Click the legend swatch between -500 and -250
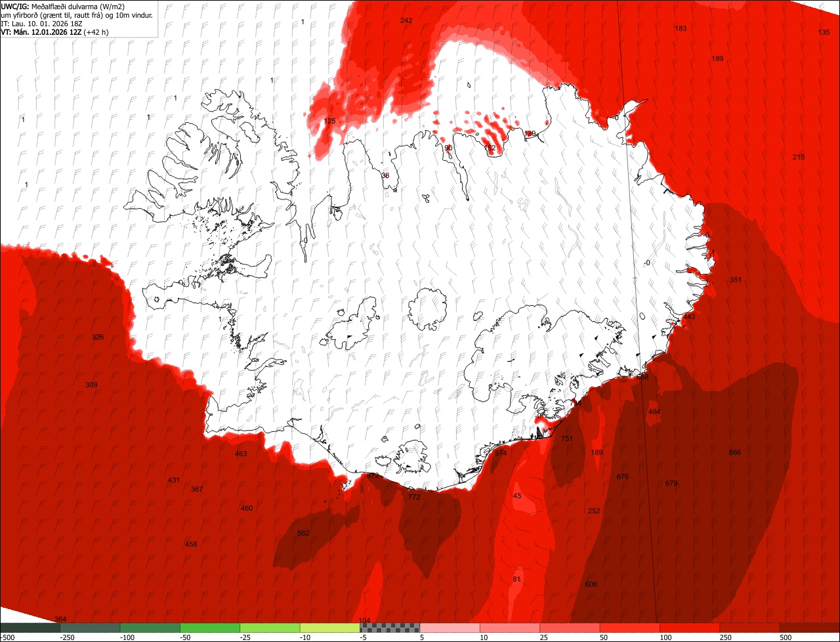Screen dimensions: 840x642 pos(30,628)
